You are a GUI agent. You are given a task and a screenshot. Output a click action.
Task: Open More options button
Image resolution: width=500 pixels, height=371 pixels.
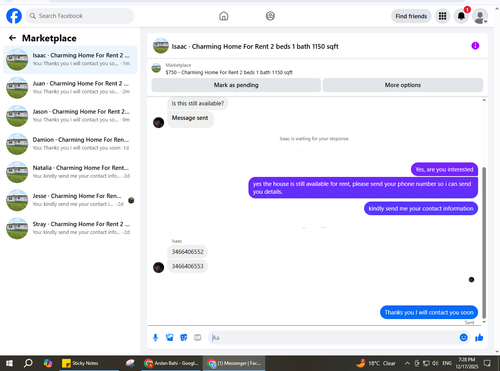(x=403, y=85)
